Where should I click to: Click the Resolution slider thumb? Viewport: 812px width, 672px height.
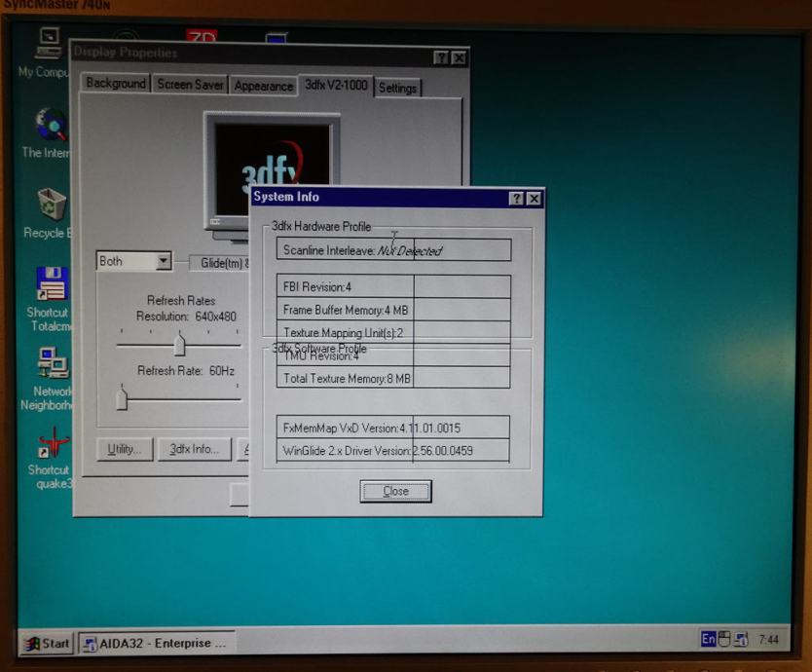[x=180, y=345]
